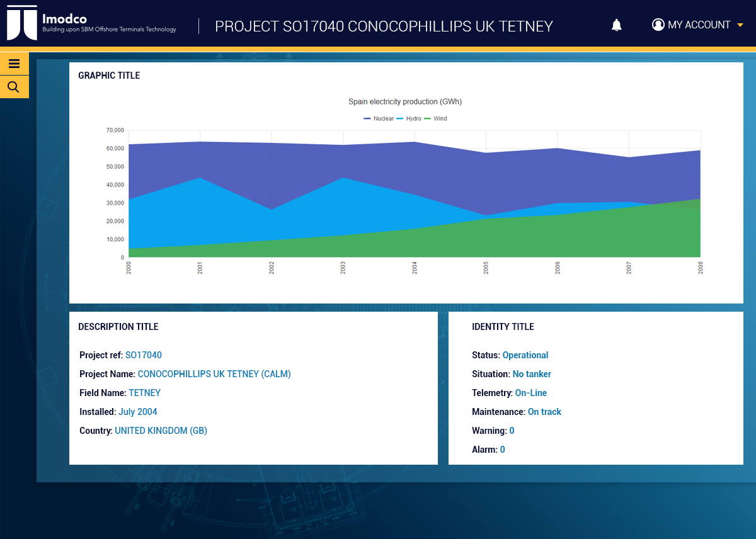This screenshot has width=756, height=539.
Task: Click the 2008 x-axis label
Action: click(701, 268)
